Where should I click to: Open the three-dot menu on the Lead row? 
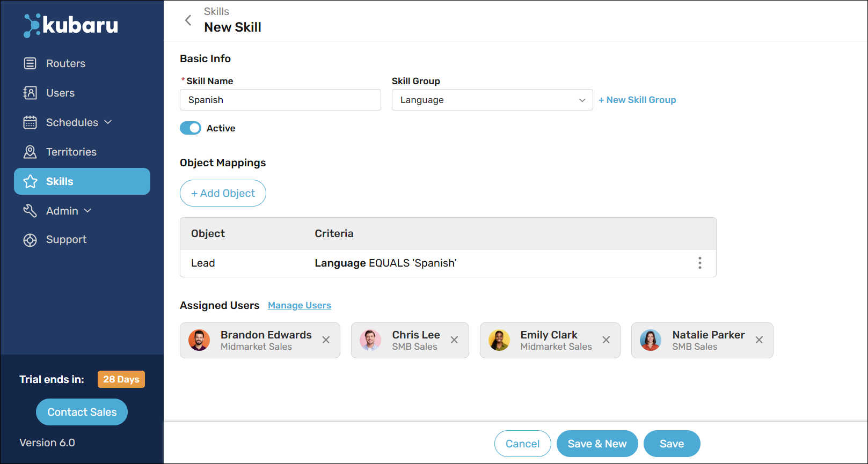coord(699,263)
